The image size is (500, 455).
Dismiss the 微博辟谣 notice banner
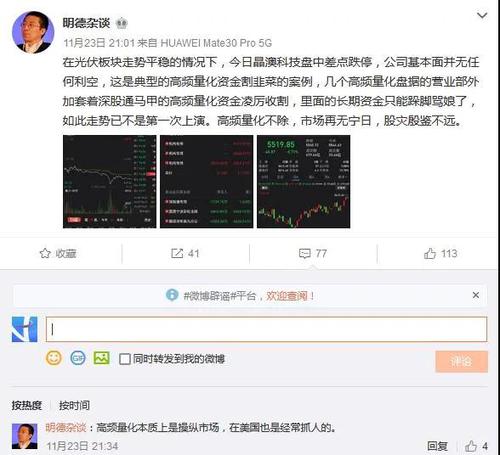(476, 295)
